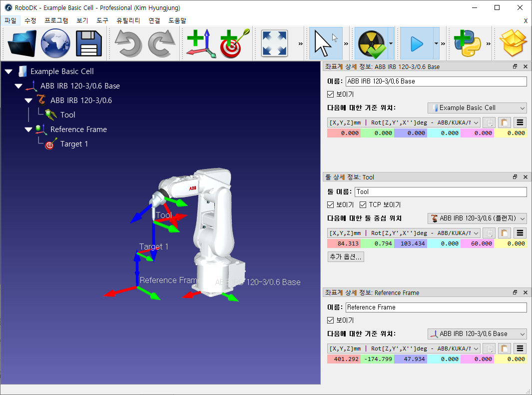Collapse ABB IRB 120-3/0.6 robot node
Viewport: 532px width, 395px height.
pos(28,100)
